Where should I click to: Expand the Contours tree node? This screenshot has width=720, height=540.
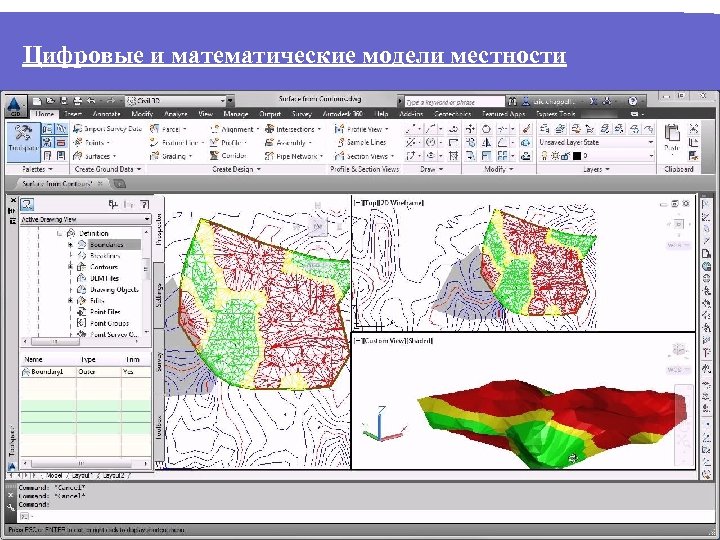(x=70, y=266)
